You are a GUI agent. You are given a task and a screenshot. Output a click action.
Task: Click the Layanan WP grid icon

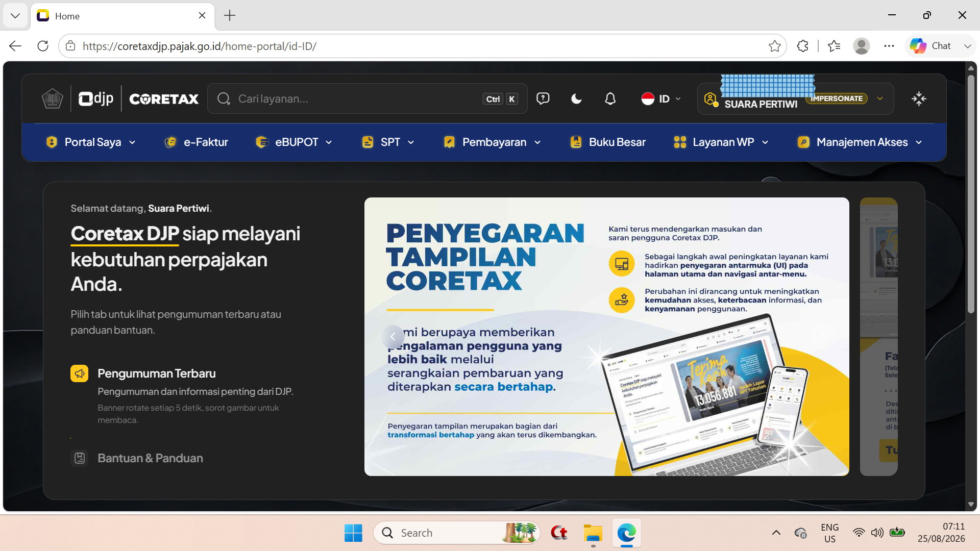pos(680,142)
